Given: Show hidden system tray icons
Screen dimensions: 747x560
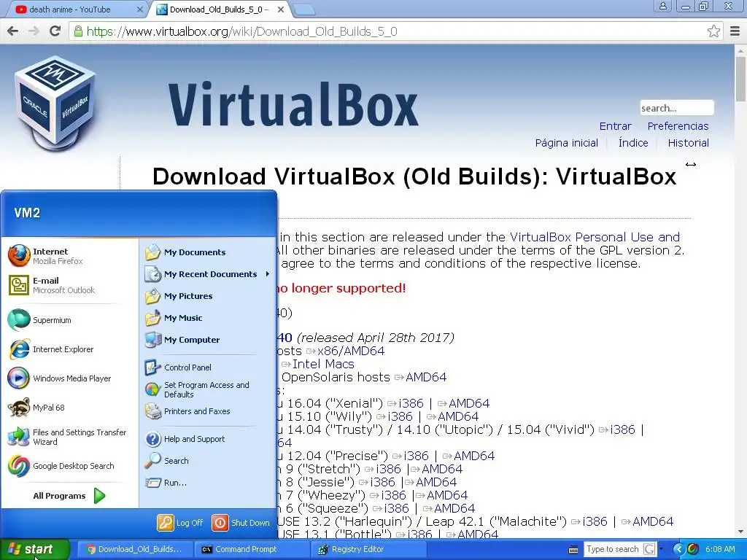Looking at the screenshot, I should point(678,549).
